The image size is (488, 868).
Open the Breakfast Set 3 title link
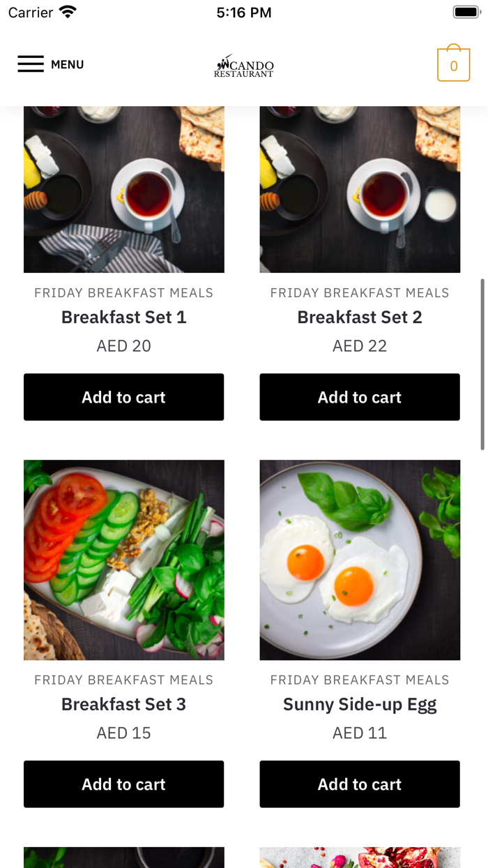coord(123,705)
